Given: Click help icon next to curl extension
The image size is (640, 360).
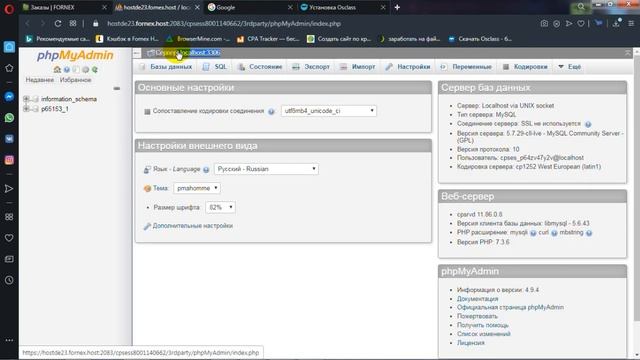Looking at the screenshot, I should pyautogui.click(x=554, y=233).
